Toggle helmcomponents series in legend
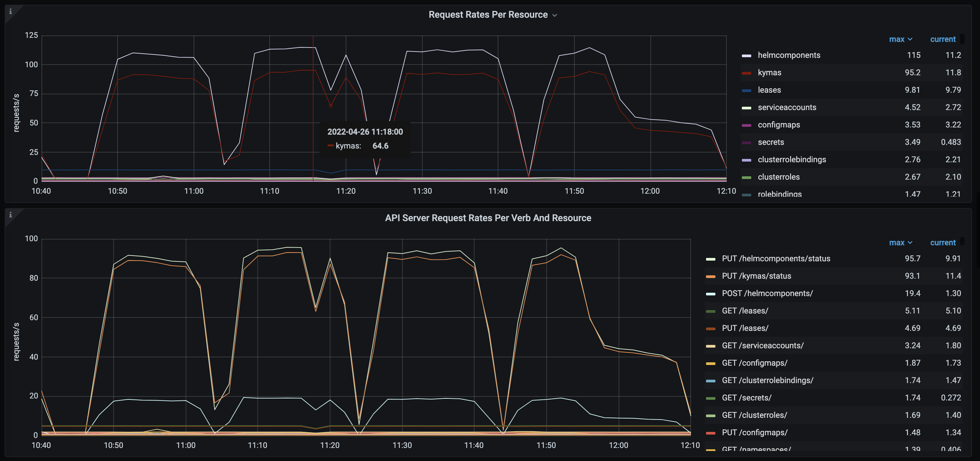The height and width of the screenshot is (461, 980). (x=788, y=55)
